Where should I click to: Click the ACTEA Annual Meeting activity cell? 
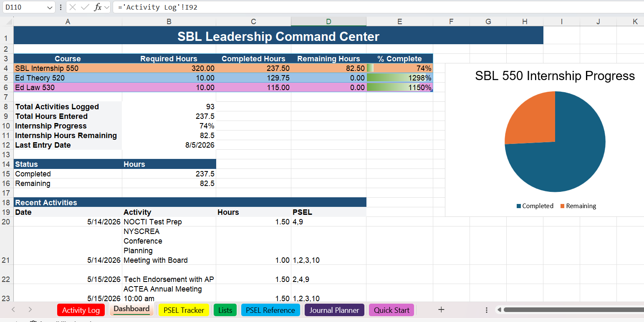pos(169,293)
